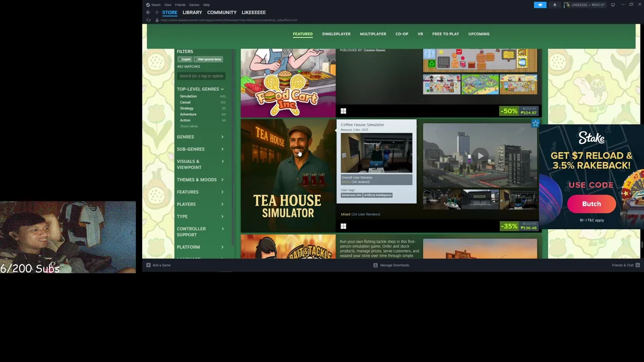Reload the store page with the refresh icon

click(148, 20)
